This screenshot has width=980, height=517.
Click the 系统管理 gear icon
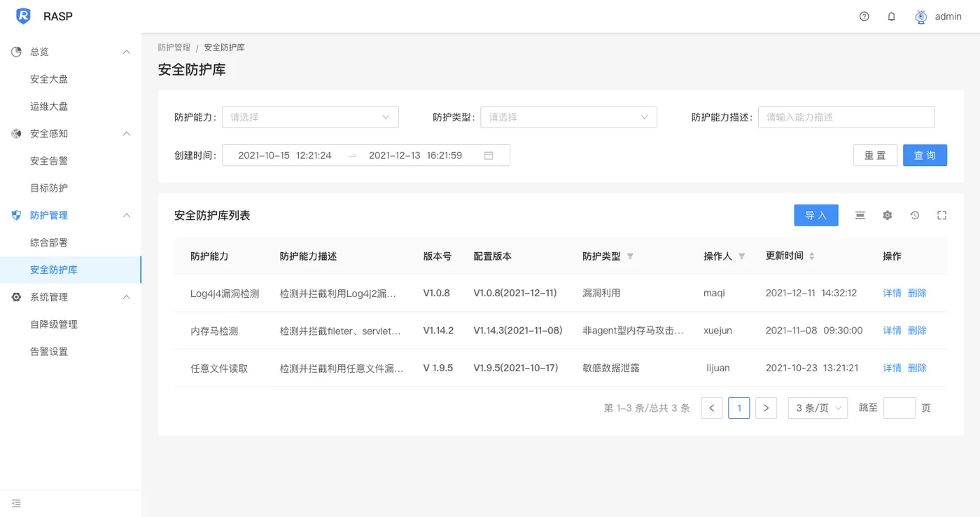tap(16, 297)
